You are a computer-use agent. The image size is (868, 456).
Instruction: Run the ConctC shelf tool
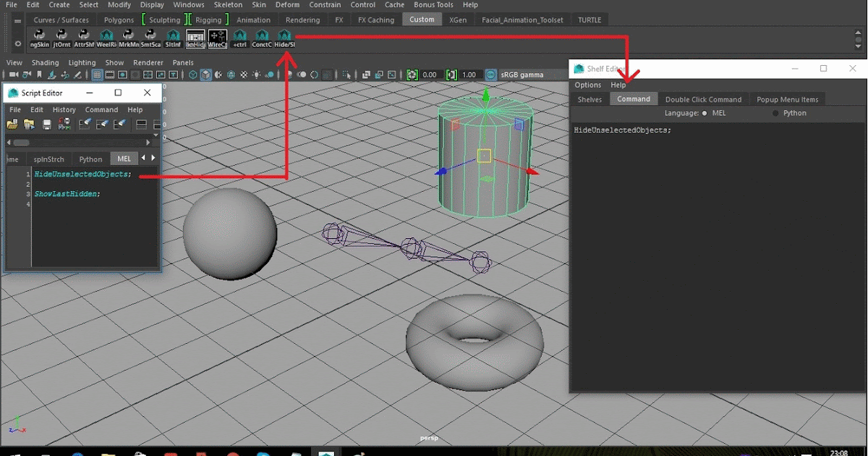click(261, 36)
